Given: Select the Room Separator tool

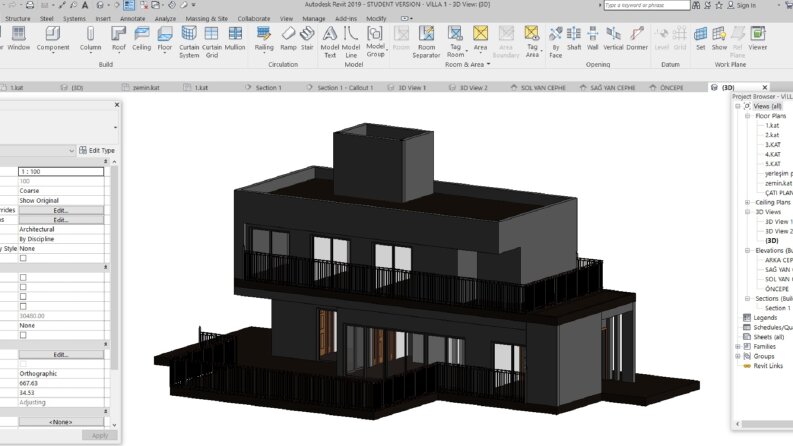Looking at the screenshot, I should click(426, 42).
